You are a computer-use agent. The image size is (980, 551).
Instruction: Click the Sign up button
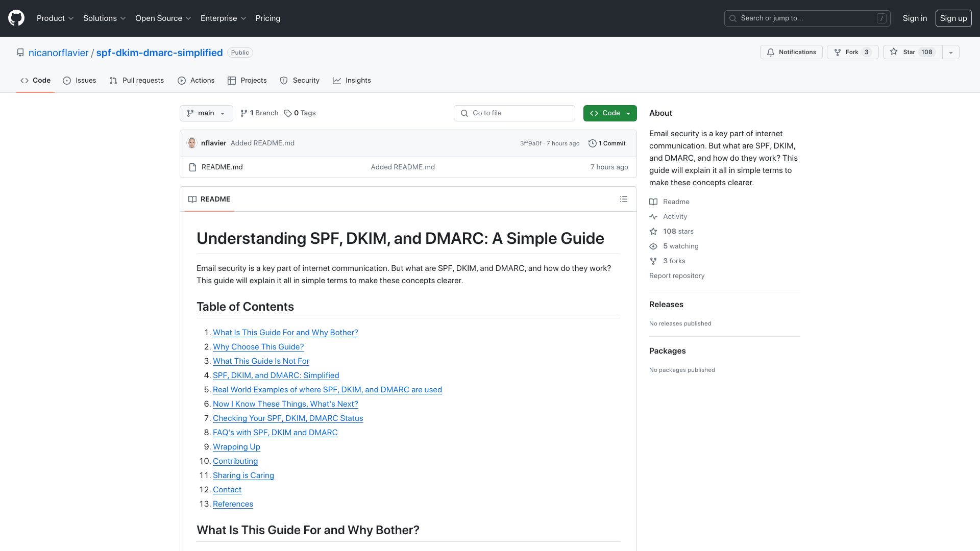coord(953,18)
